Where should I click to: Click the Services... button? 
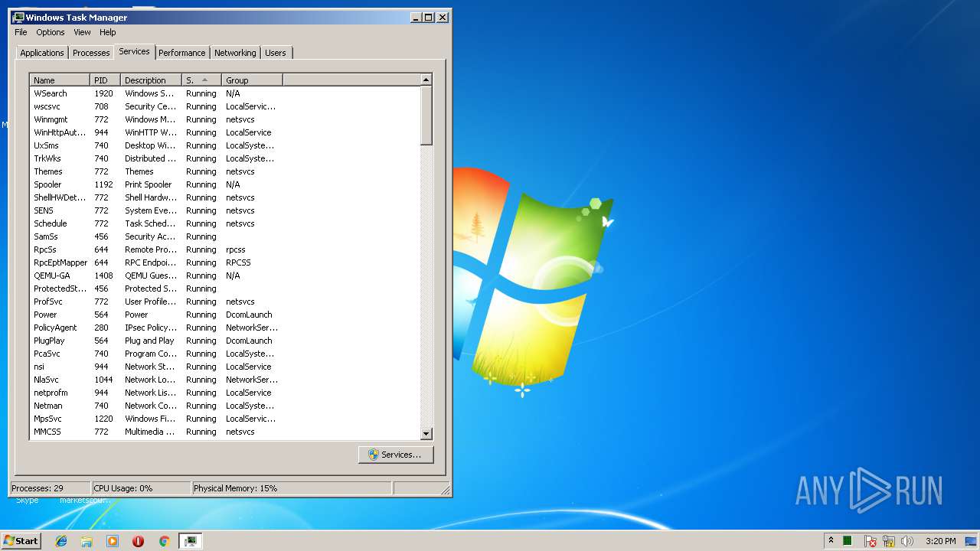(395, 455)
